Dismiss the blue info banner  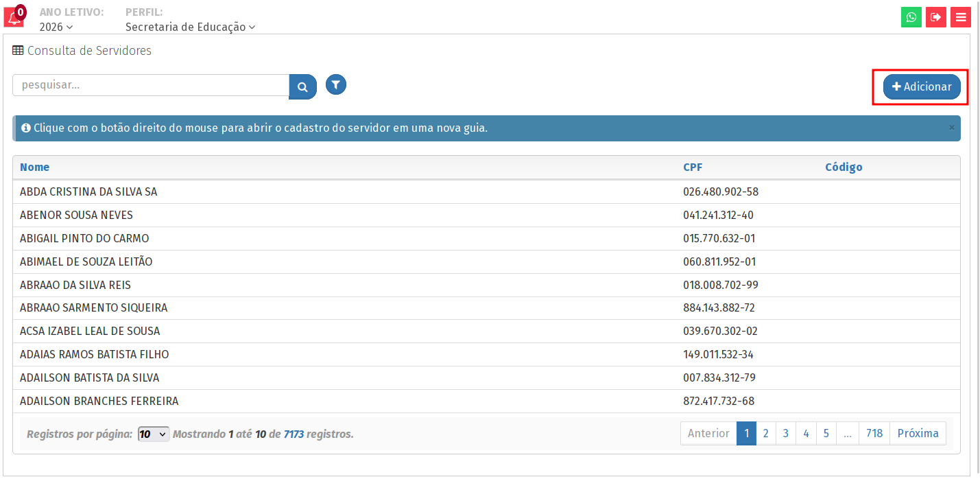951,128
